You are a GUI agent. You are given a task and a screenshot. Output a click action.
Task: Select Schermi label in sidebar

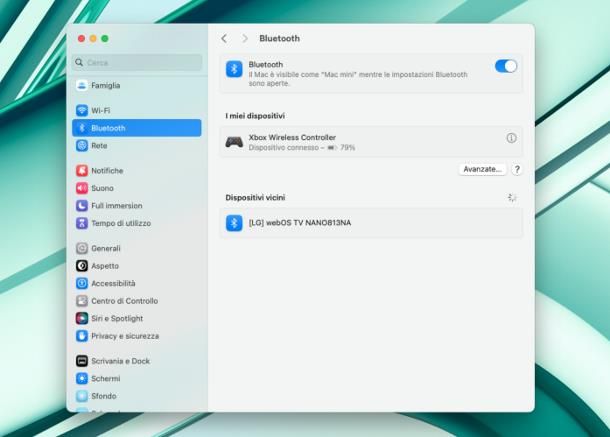tap(105, 379)
